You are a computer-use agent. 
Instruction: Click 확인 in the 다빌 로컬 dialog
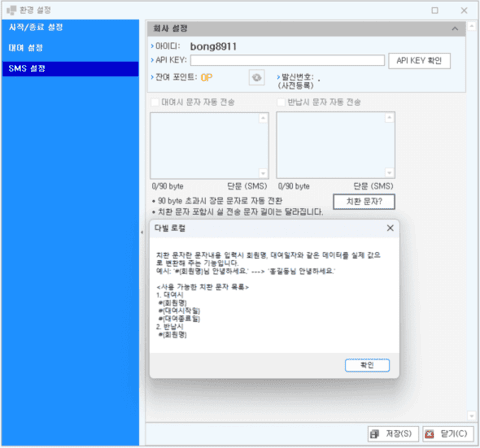pos(367,365)
